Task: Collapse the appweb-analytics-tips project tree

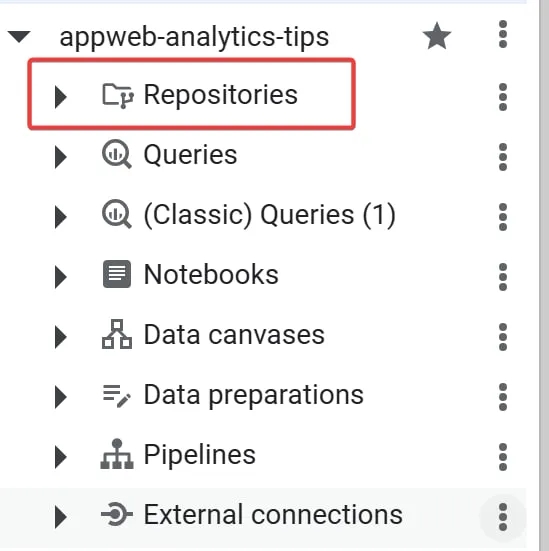Action: pos(19,37)
